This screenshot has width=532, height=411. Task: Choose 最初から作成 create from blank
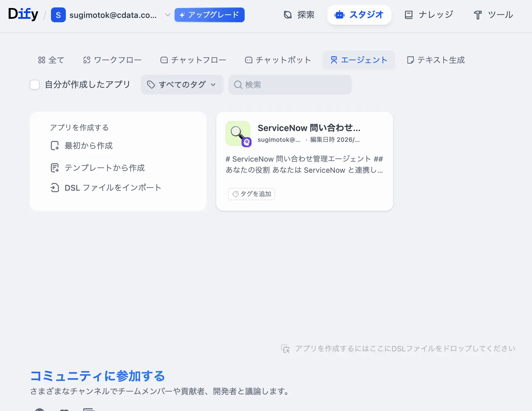tap(82, 146)
